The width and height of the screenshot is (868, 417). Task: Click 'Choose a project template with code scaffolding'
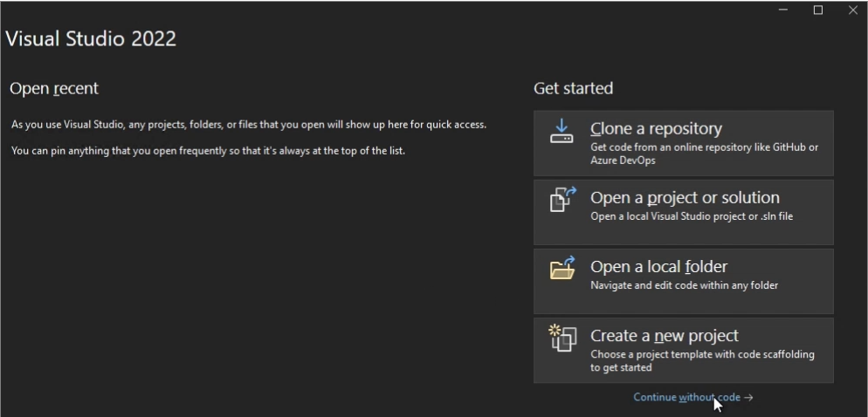(x=702, y=354)
